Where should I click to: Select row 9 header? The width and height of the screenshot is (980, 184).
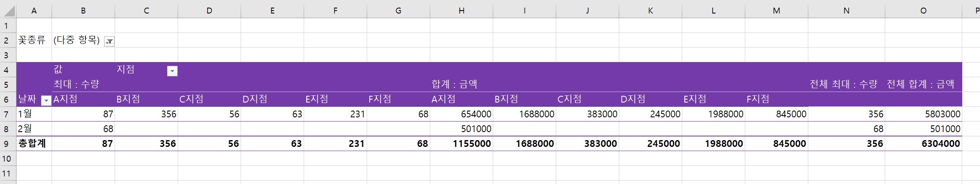click(x=8, y=143)
